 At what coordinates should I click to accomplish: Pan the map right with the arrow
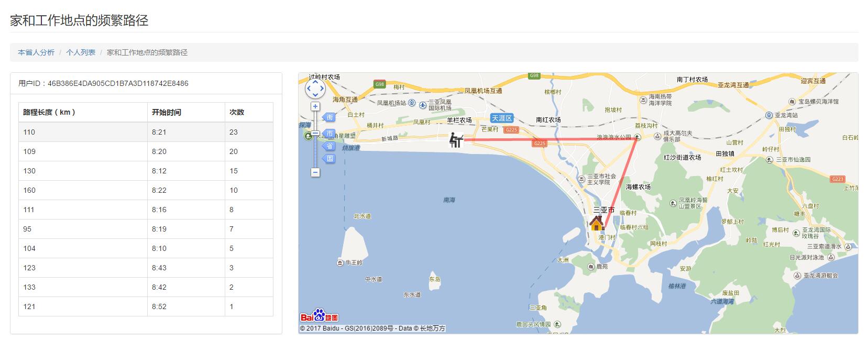click(322, 90)
